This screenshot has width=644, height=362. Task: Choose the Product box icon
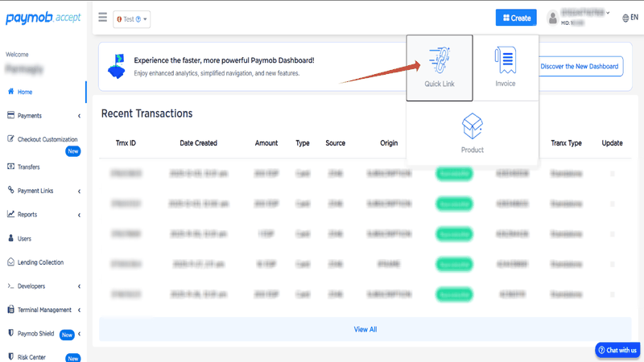[472, 126]
